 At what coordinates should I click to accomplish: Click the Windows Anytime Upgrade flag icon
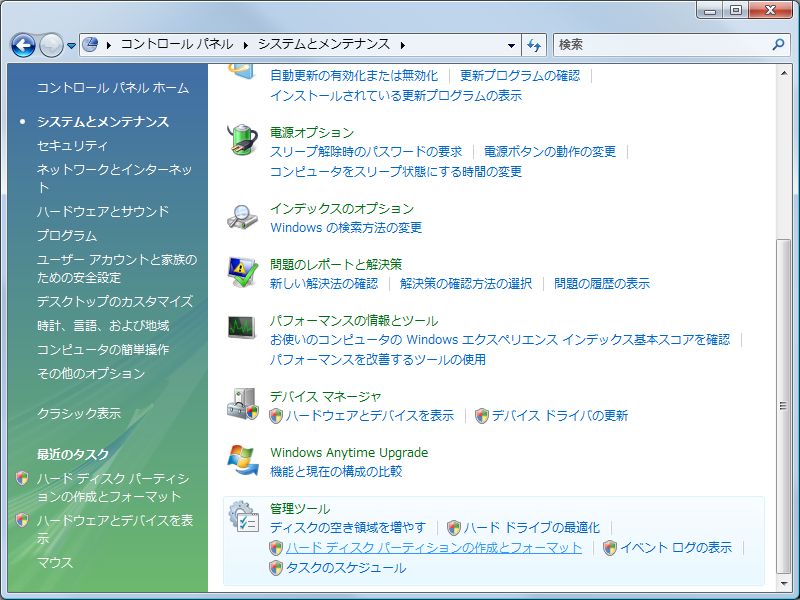point(242,460)
